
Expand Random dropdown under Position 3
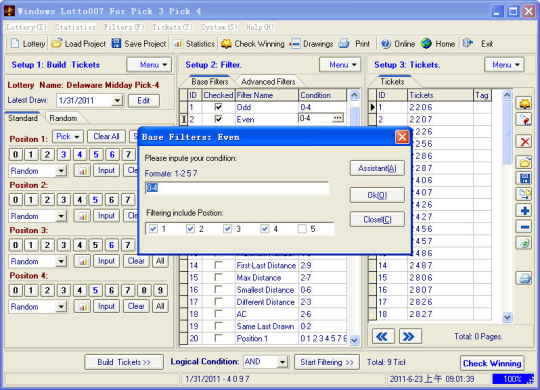[x=61, y=261]
